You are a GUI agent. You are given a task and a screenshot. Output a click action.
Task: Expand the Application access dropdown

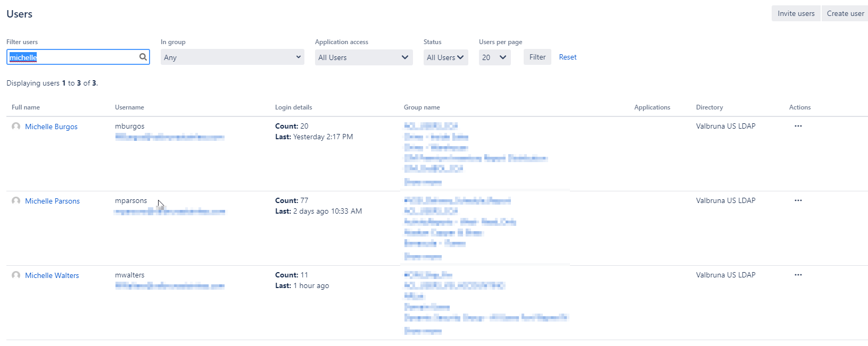364,57
